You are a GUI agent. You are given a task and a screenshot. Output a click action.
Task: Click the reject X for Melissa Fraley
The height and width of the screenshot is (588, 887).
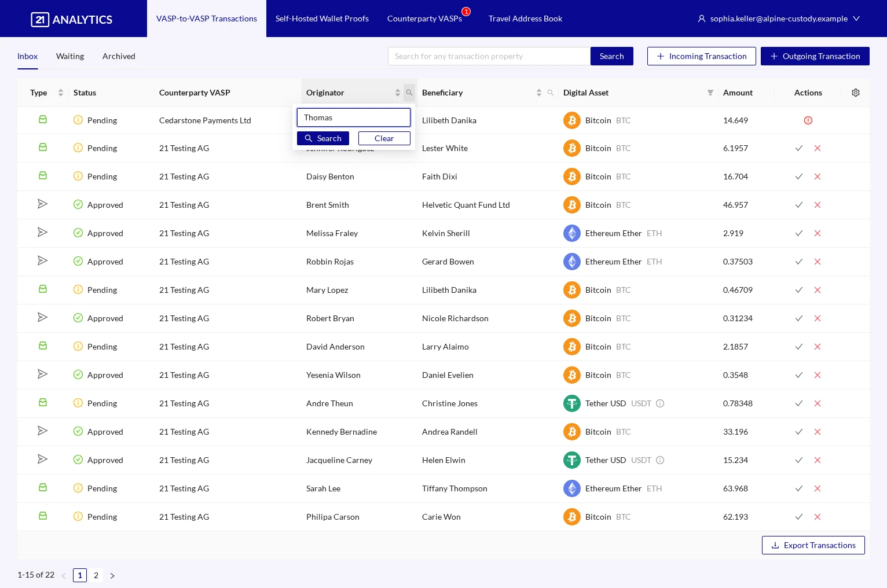[x=818, y=233]
